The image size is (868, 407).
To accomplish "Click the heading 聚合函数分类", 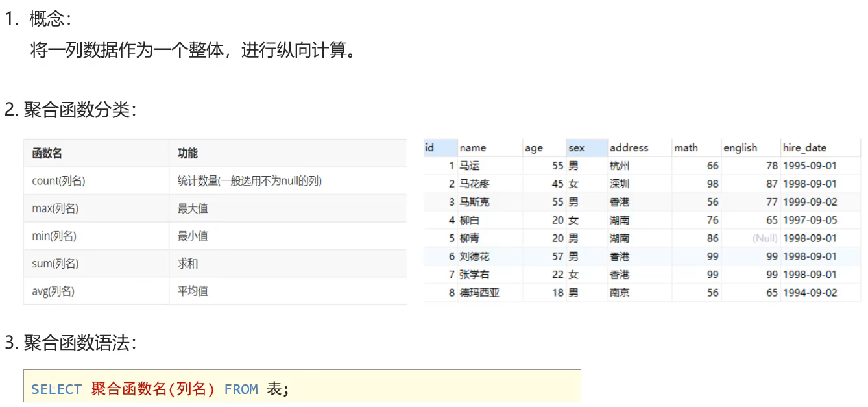I will [x=80, y=110].
